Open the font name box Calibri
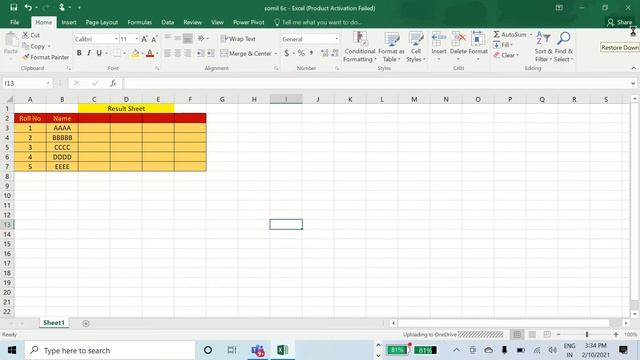Screen dimensions: 640x360 click(96, 39)
